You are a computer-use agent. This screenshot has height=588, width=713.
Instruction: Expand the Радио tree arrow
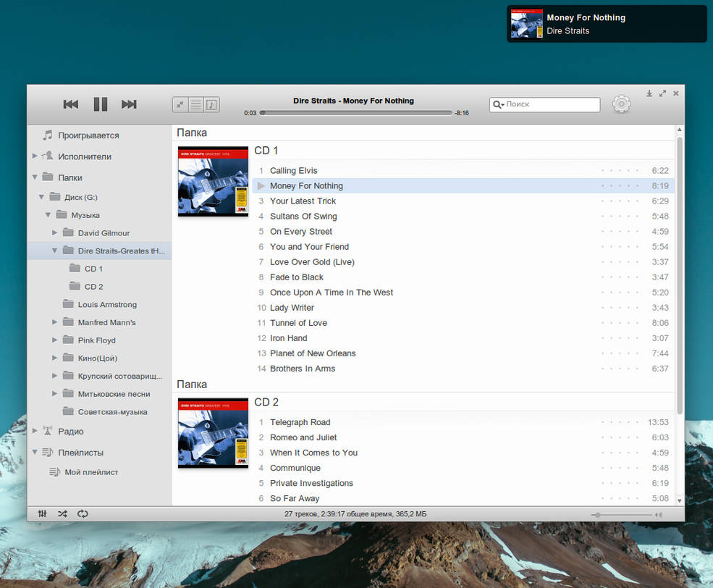[x=35, y=431]
